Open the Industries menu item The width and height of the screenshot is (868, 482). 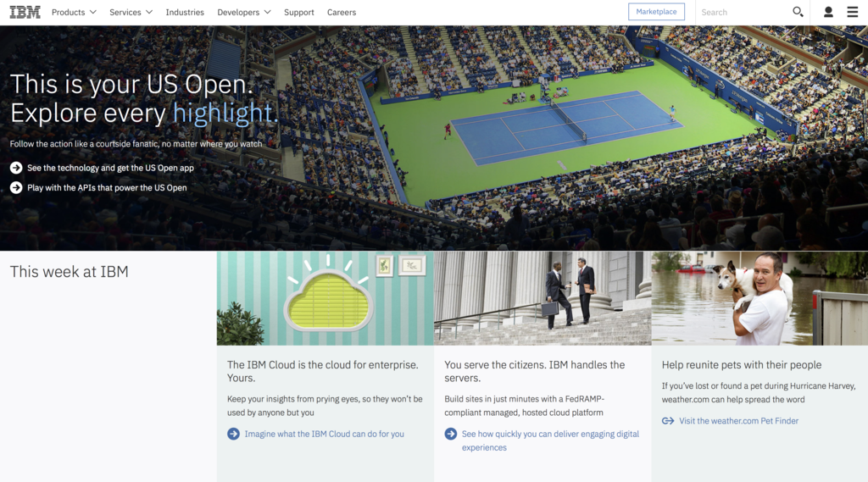tap(185, 12)
